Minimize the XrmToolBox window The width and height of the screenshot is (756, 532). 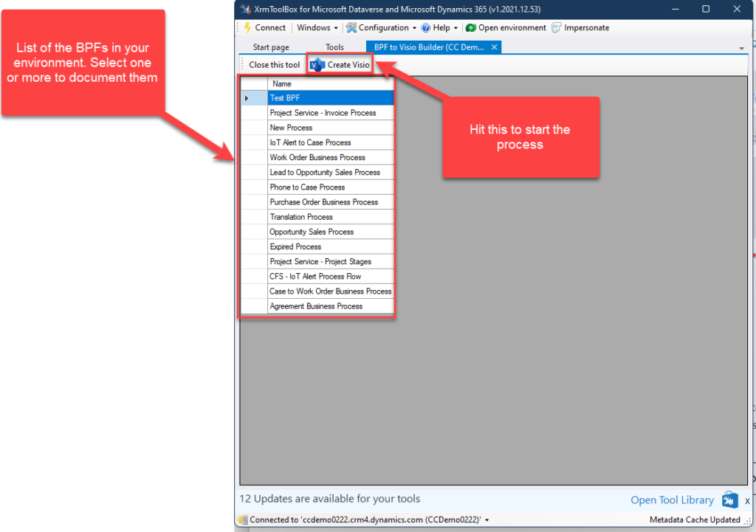click(x=676, y=9)
